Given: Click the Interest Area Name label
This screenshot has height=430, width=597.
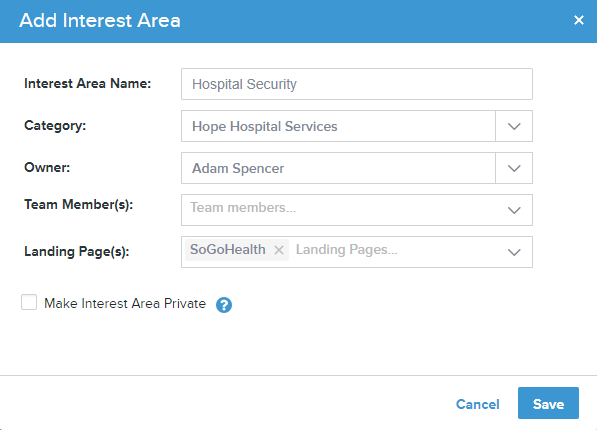Looking at the screenshot, I should pyautogui.click(x=88, y=83).
